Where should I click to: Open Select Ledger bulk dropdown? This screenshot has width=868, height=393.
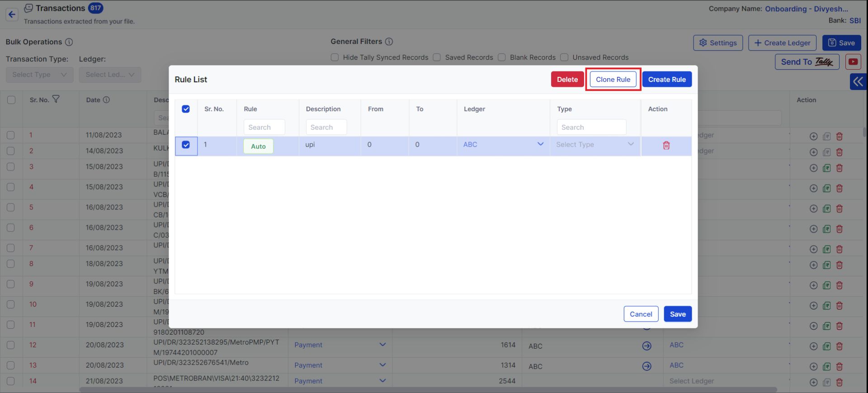pyautogui.click(x=110, y=75)
